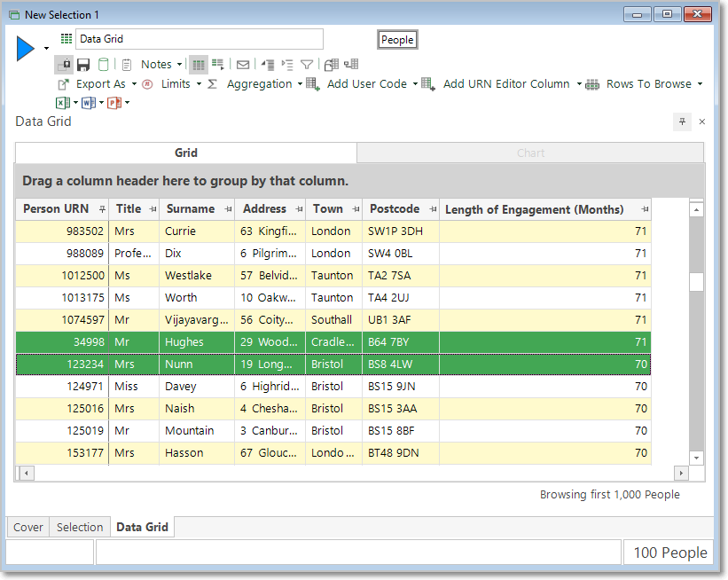Screen dimensions: 728x580
Task: Click the vertical scrollbar up arrow
Action: [696, 210]
